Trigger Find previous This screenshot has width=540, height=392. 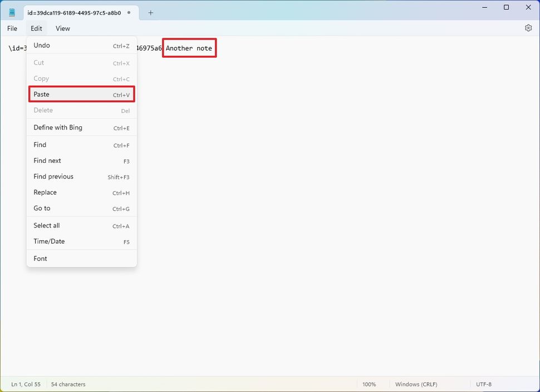pos(81,176)
